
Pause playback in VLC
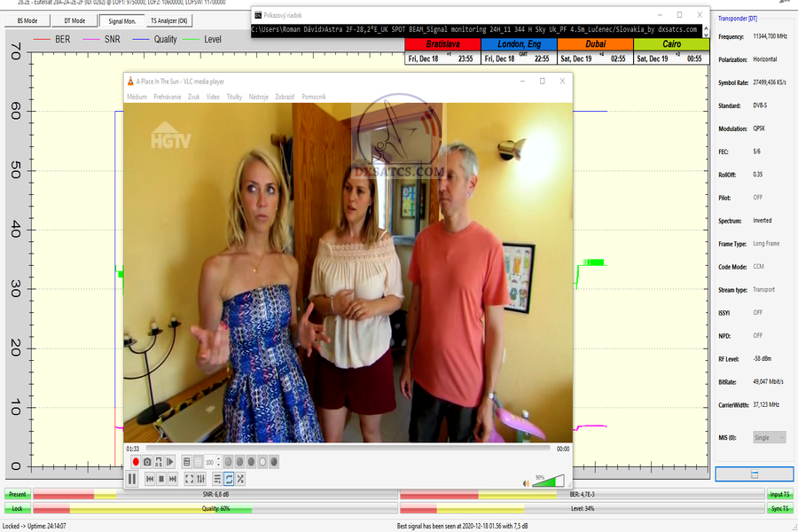pyautogui.click(x=132, y=479)
